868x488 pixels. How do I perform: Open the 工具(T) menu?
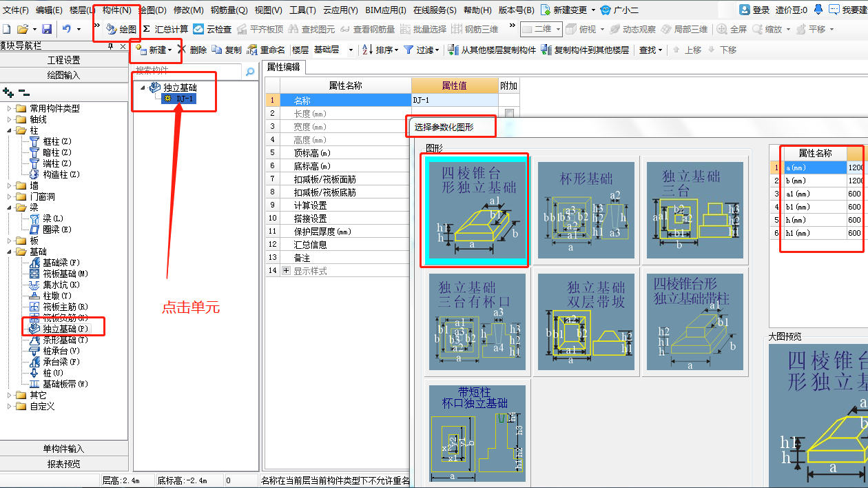click(x=302, y=10)
